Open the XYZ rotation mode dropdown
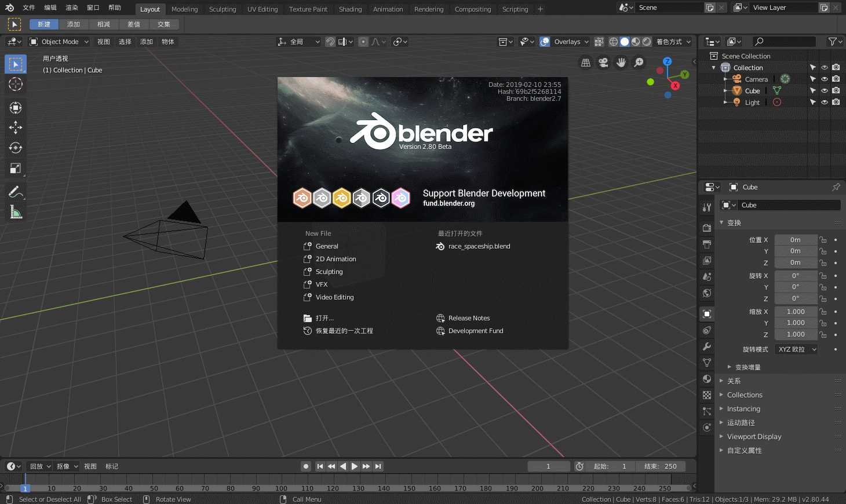This screenshot has width=846, height=504. 796,349
